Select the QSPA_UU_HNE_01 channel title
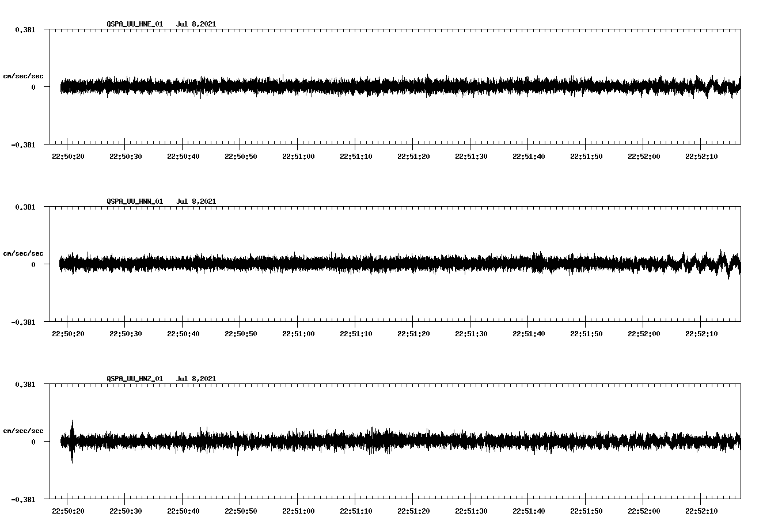 135,24
